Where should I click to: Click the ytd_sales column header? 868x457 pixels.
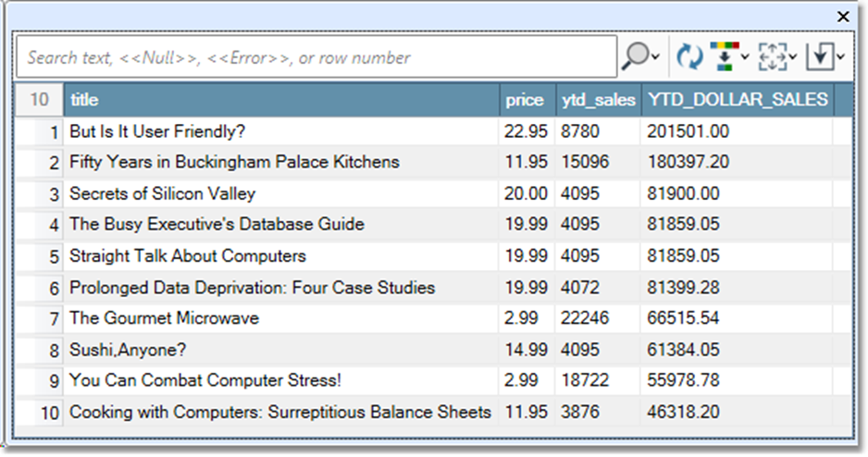(597, 100)
